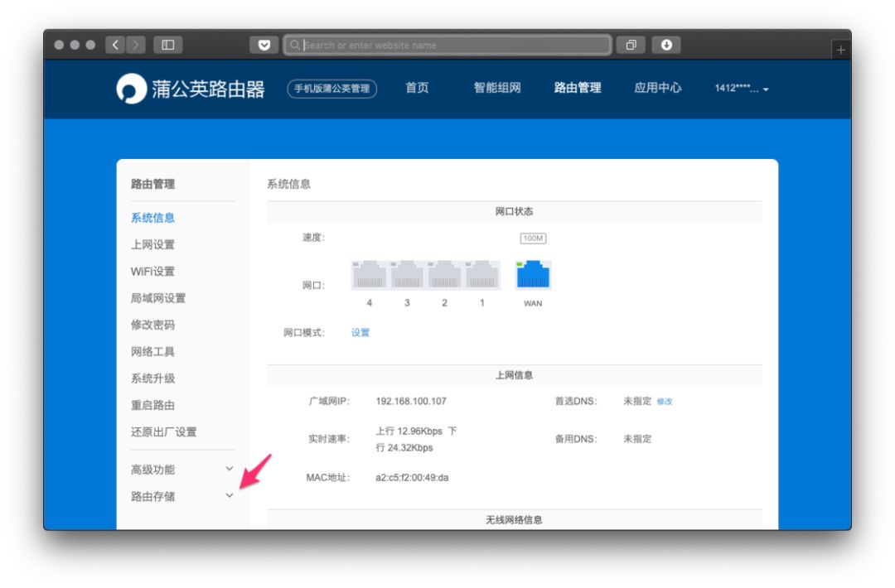
Task: Click the router logo icon
Action: point(132,89)
